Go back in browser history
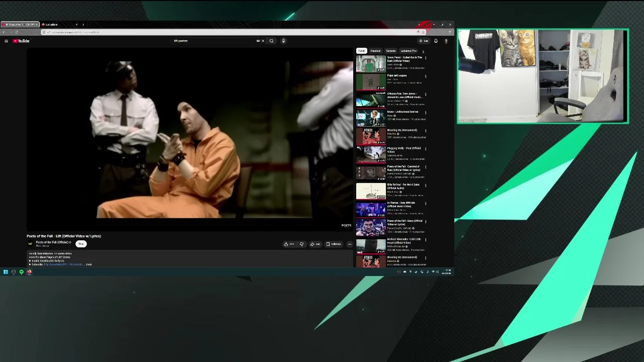The width and height of the screenshot is (644, 362). (4, 32)
